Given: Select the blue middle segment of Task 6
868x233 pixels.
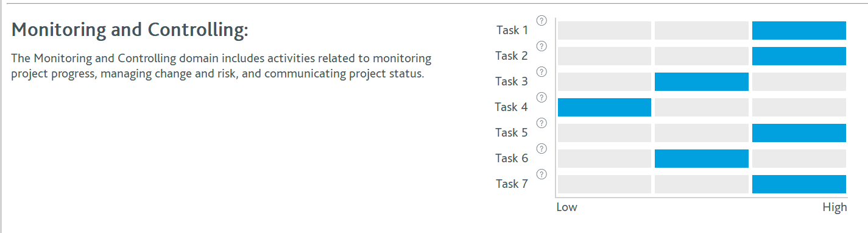Looking at the screenshot, I should pyautogui.click(x=702, y=159).
